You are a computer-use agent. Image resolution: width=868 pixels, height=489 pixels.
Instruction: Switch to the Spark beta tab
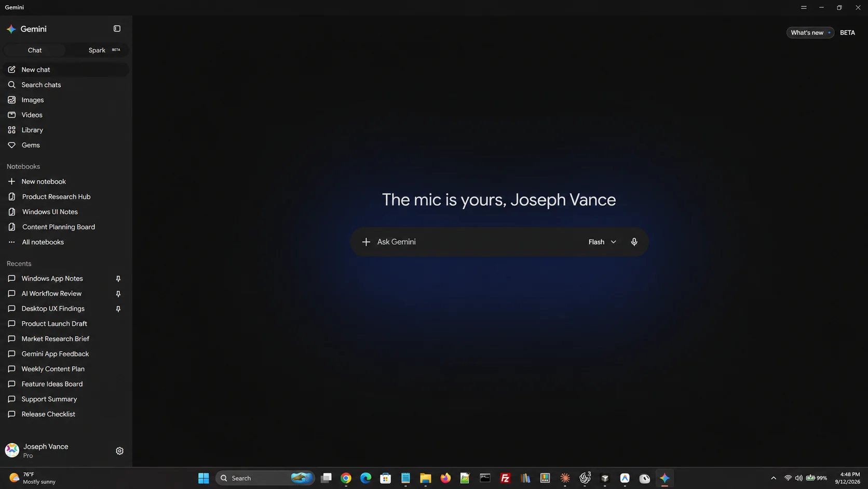click(97, 50)
